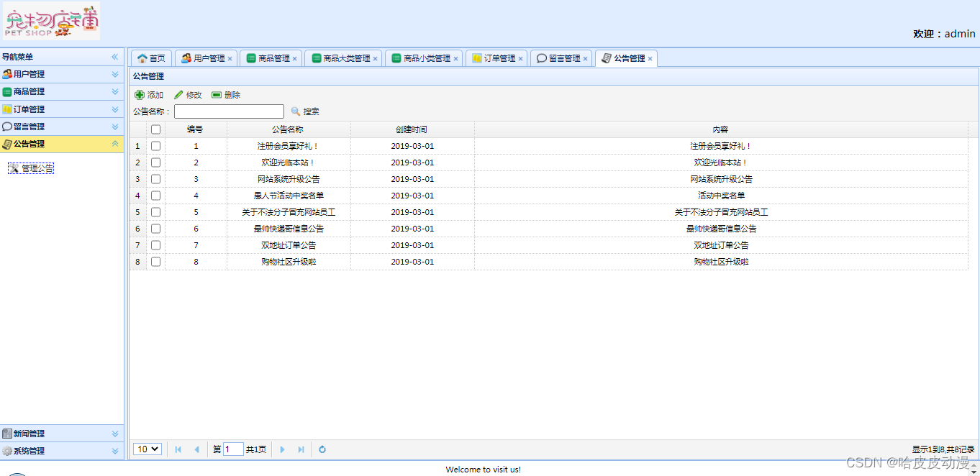This screenshot has width=980, height=476.
Task: Collapse the navigation menu panel
Action: [114, 57]
